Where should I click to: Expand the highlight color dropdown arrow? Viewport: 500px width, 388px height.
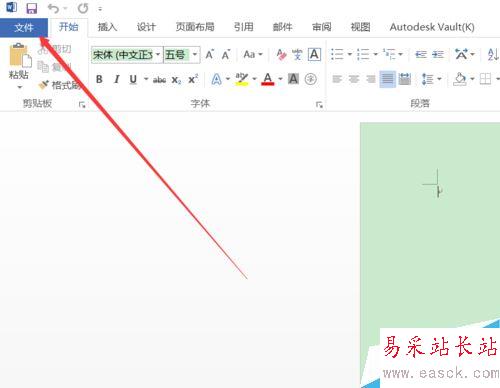click(x=254, y=79)
